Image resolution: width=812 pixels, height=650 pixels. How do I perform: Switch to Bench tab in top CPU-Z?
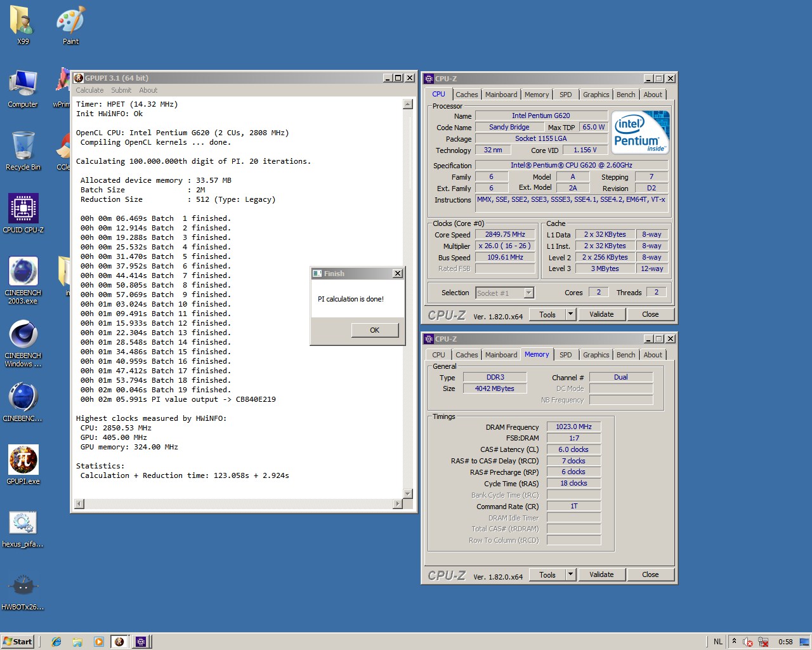[625, 95]
